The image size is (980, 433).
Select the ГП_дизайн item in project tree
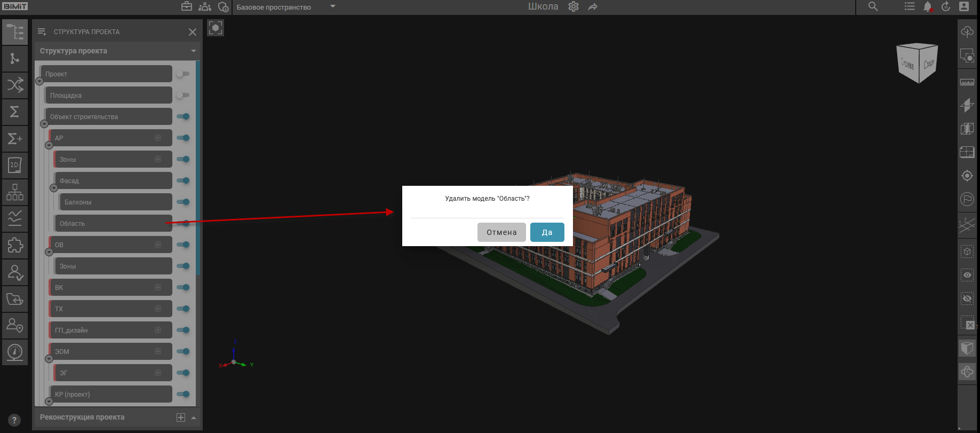107,330
